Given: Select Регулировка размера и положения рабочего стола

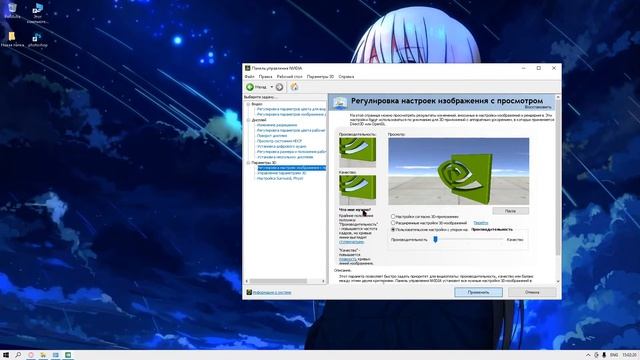Looking at the screenshot, I should 291,151.
